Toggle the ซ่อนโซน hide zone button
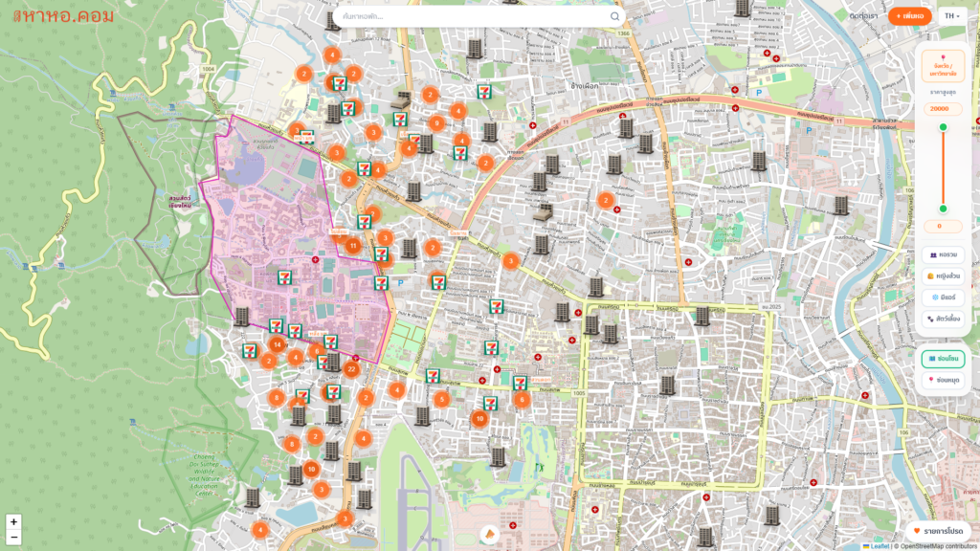Image resolution: width=980 pixels, height=551 pixels. point(943,359)
